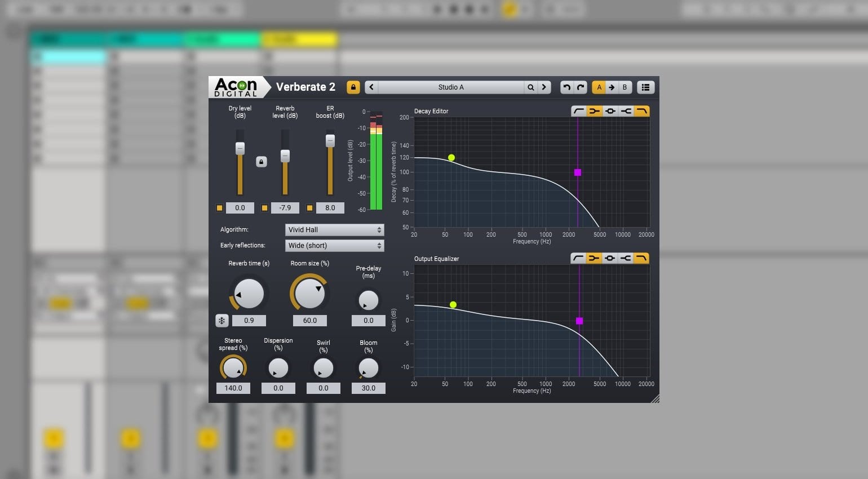Select settings slot B
The image size is (868, 479).
(625, 87)
